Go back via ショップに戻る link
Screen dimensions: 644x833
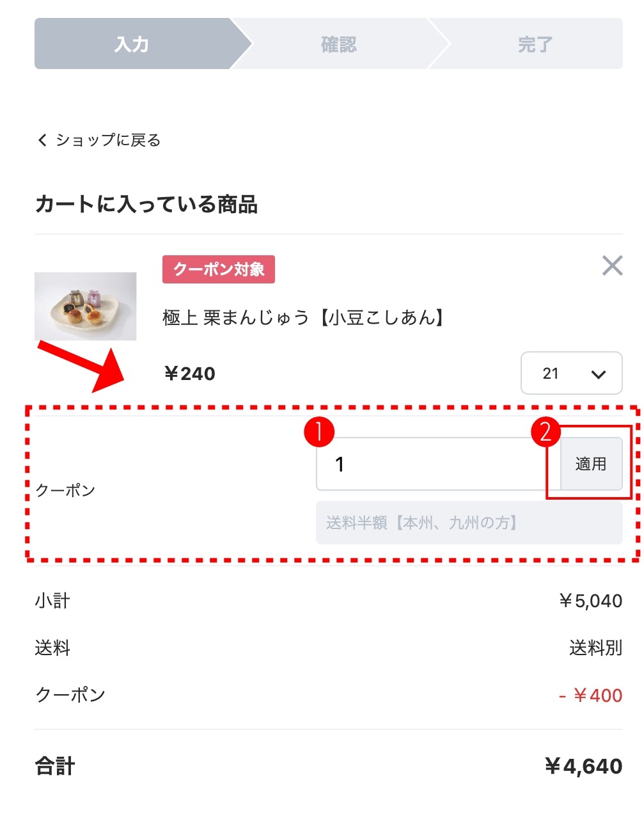pyautogui.click(x=107, y=140)
